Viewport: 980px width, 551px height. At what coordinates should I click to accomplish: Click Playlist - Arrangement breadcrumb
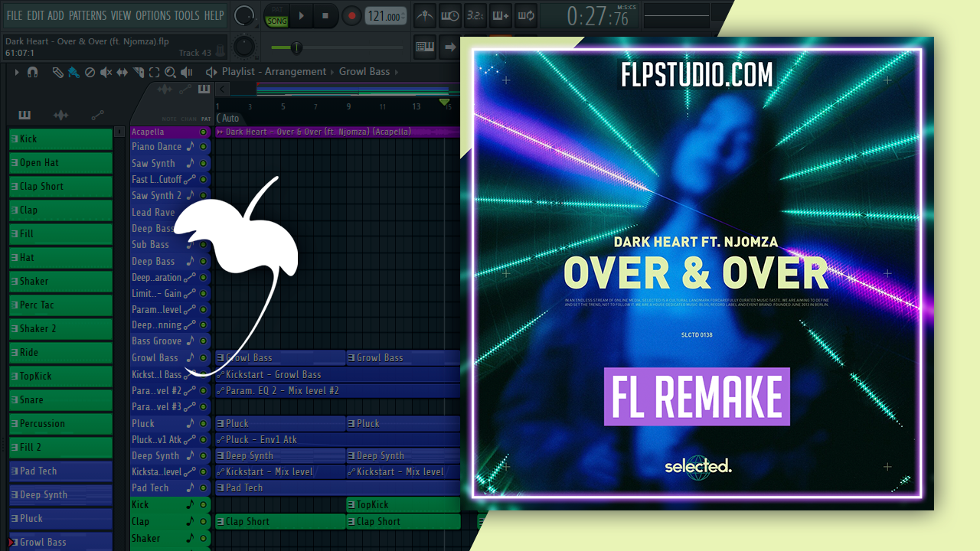(274, 72)
